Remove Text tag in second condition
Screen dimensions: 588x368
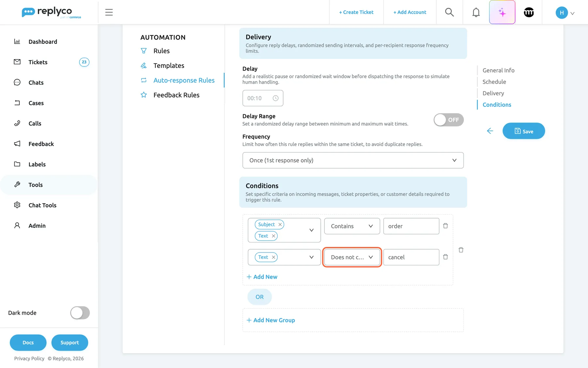[x=273, y=257]
